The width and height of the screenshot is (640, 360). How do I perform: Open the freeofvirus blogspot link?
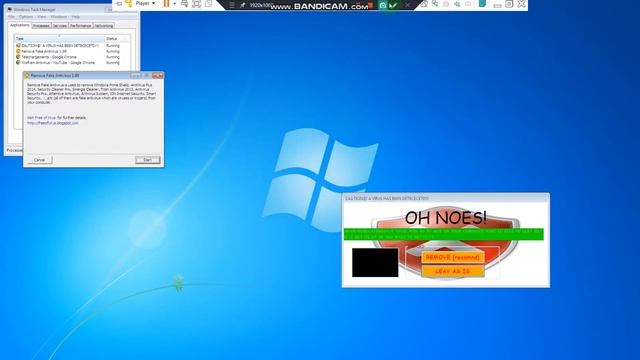[53, 123]
